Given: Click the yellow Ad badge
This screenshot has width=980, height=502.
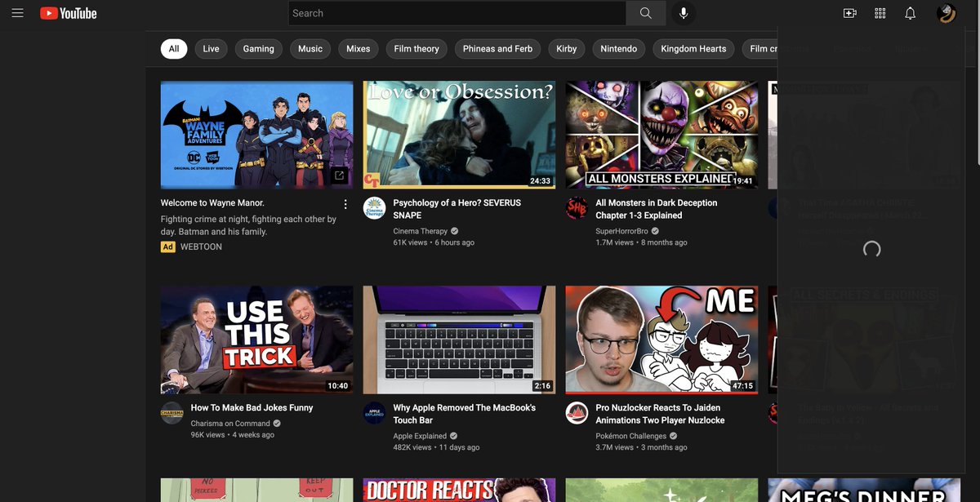Looking at the screenshot, I should [168, 247].
